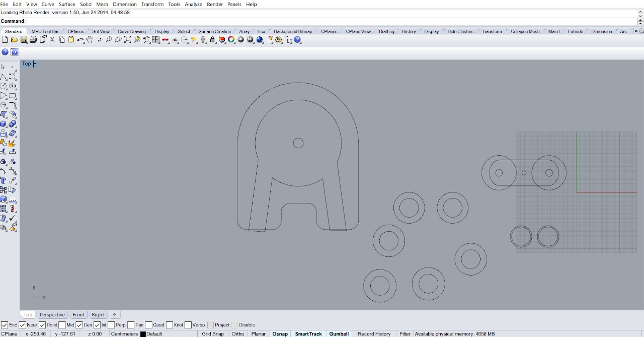This screenshot has height=337, width=644.
Task: Open the Panels menu
Action: 234,4
